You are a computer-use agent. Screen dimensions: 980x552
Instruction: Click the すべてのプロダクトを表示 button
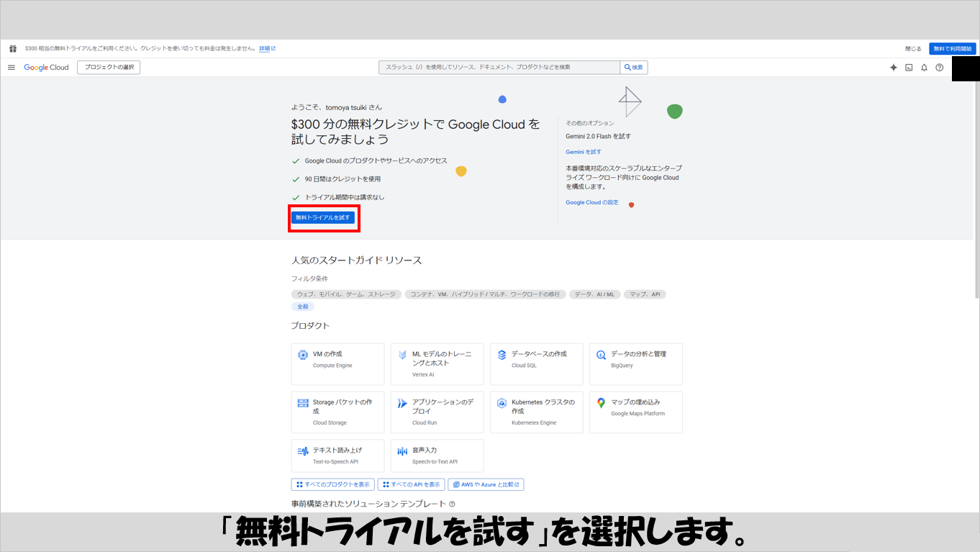(x=332, y=484)
